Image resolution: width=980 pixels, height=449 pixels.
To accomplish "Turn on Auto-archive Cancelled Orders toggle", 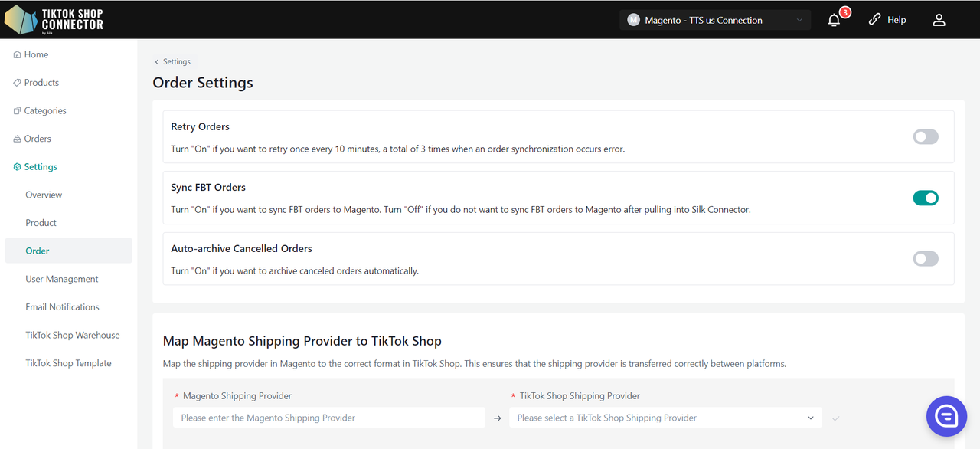I will [925, 259].
